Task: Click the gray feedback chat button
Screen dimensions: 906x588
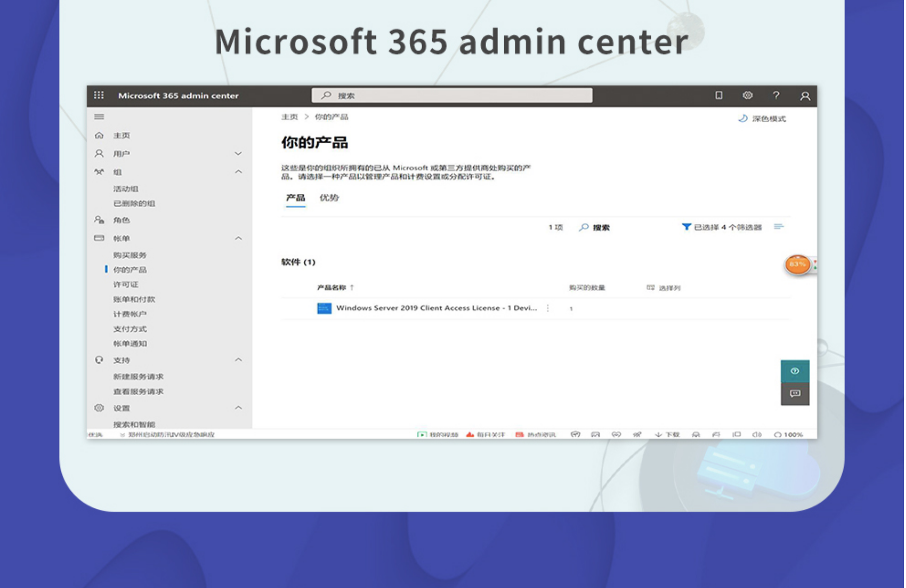Action: [x=795, y=394]
